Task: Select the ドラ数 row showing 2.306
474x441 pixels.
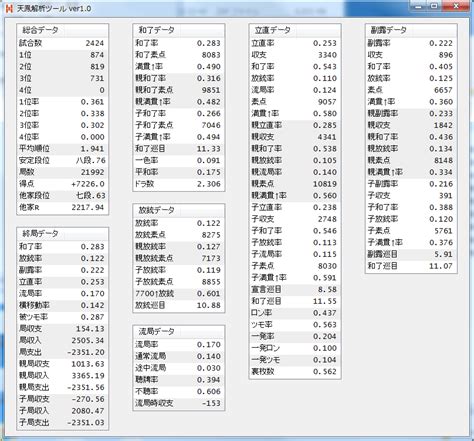Action: 179,184
